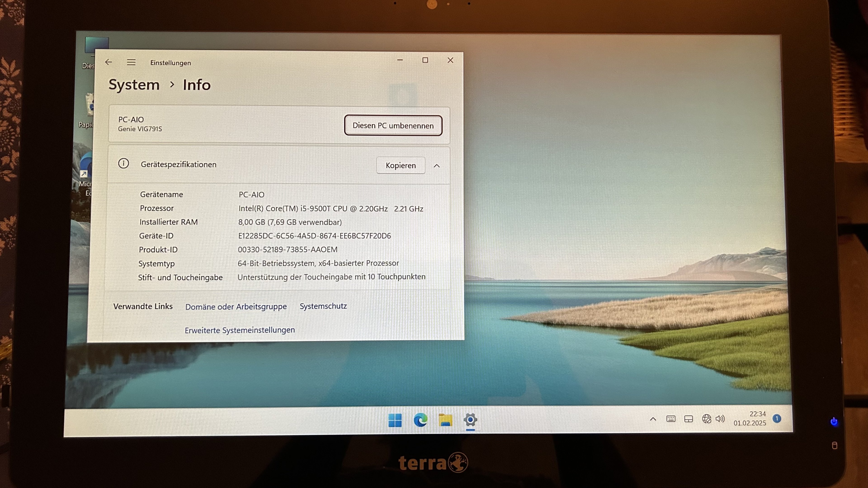Click the clock showing 22:34
Screen dimensions: 868x488
750,418
